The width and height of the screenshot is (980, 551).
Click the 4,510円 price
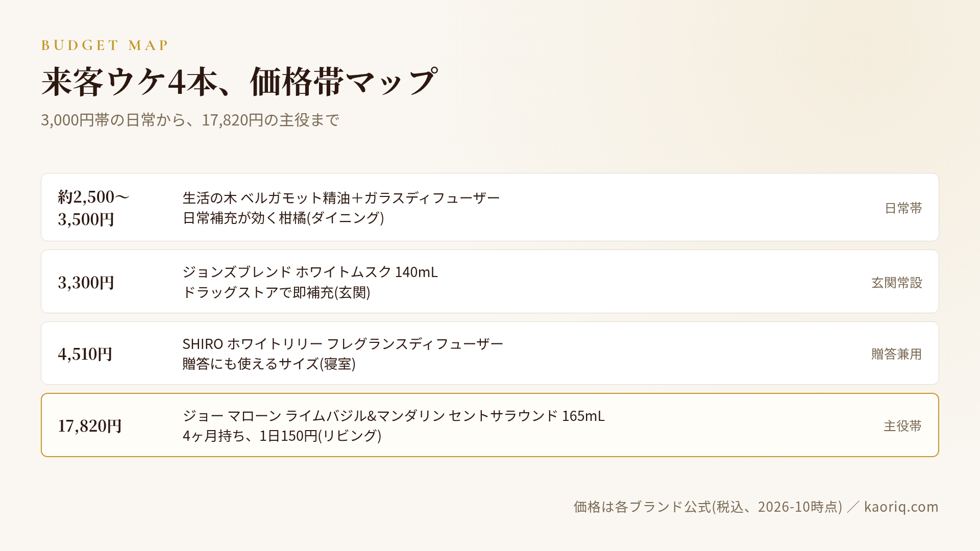(85, 354)
